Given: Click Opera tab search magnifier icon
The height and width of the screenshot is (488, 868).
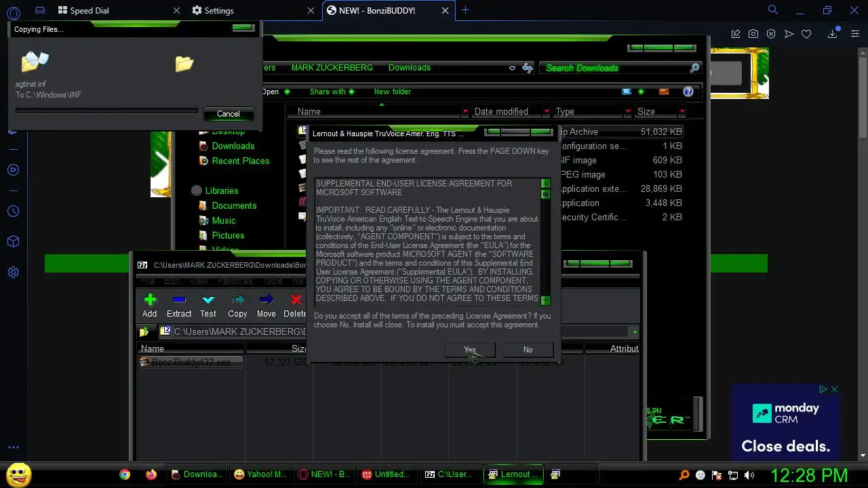Looking at the screenshot, I should (x=772, y=10).
